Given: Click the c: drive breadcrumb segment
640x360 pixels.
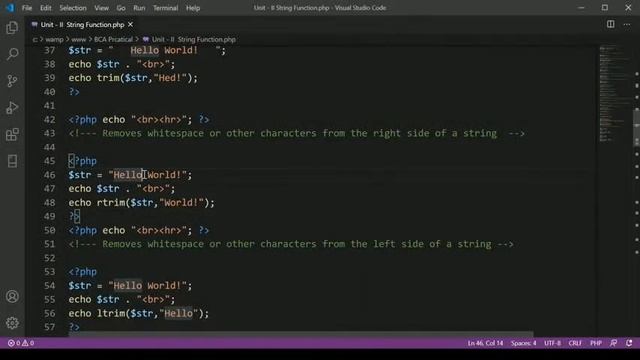Looking at the screenshot, I should 35,40.
